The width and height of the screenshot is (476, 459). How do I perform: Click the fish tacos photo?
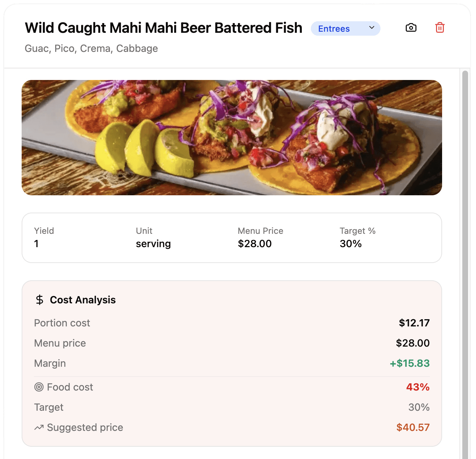coord(232,137)
